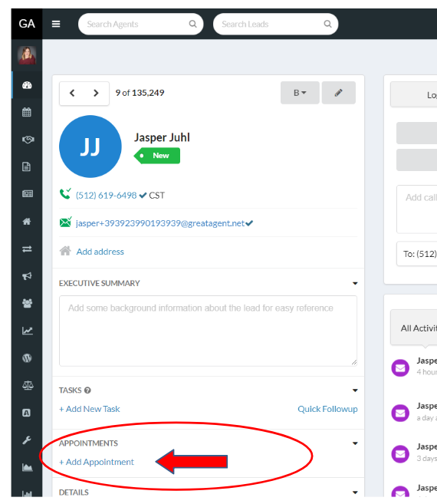Expand the Details section arrow
437x504 pixels.
(355, 492)
